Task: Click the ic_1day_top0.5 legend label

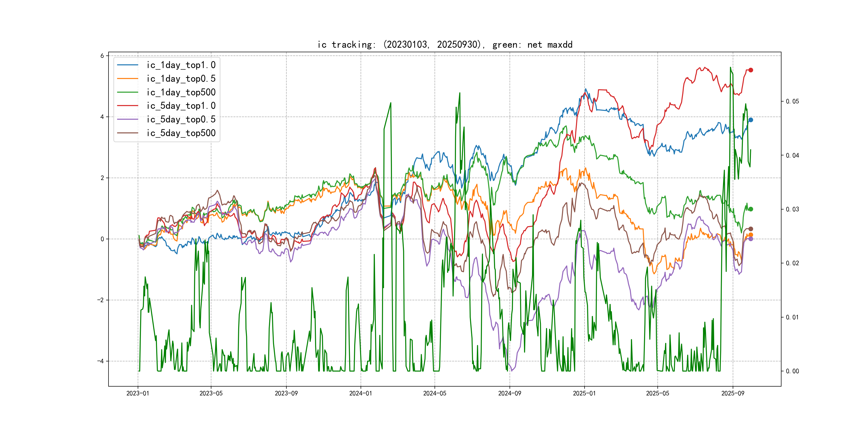Action: tap(181, 78)
